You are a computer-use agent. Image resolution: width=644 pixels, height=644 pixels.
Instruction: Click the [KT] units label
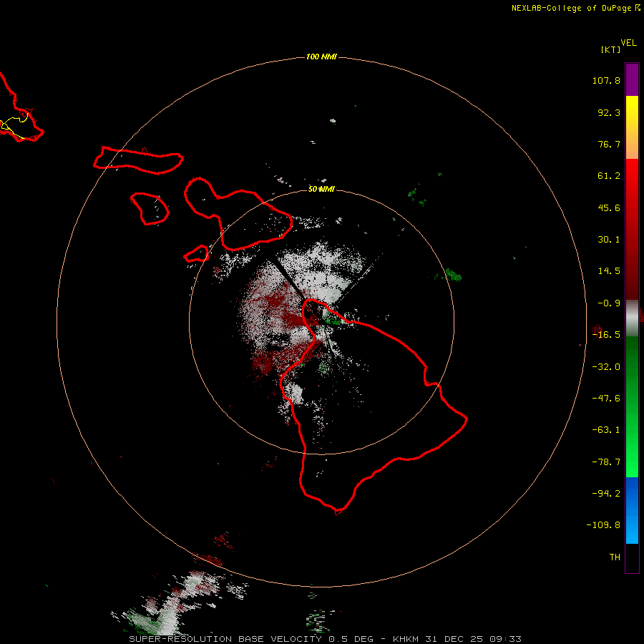point(611,49)
